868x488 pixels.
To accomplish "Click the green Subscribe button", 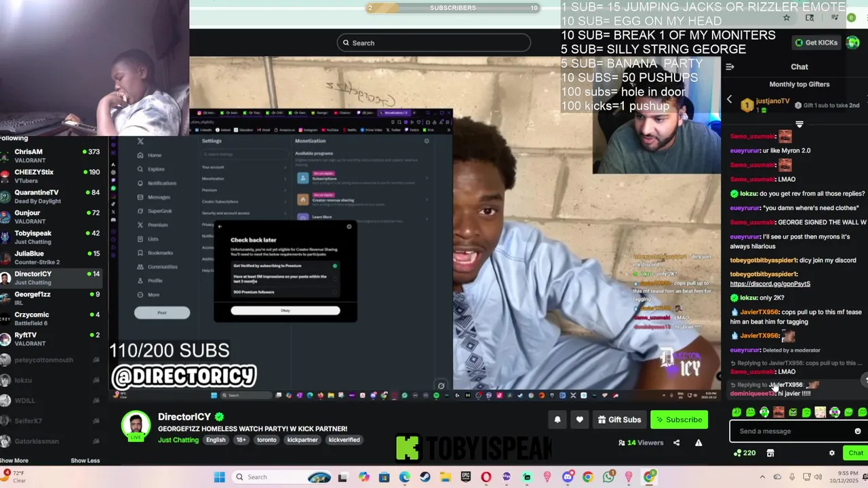I will [678, 420].
